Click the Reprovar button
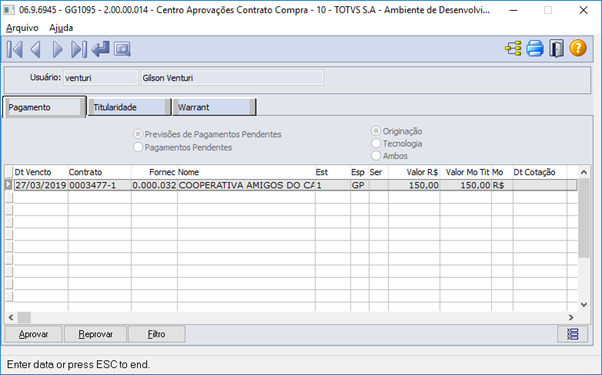 click(95, 334)
